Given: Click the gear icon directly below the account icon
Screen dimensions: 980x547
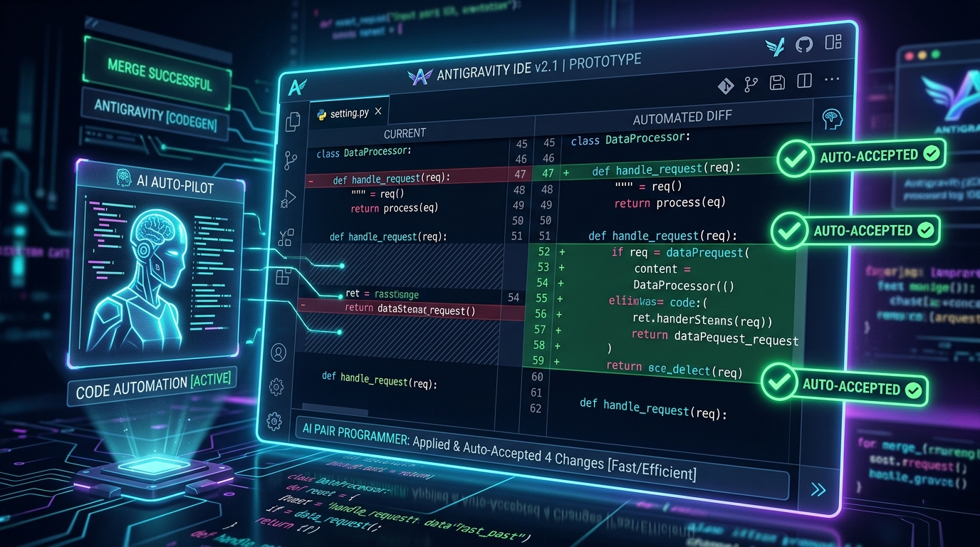Looking at the screenshot, I should click(276, 387).
